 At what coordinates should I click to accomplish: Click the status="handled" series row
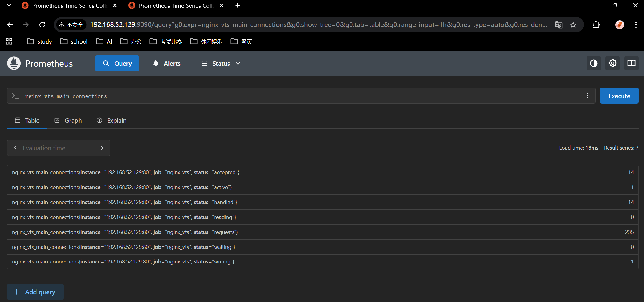[323, 202]
